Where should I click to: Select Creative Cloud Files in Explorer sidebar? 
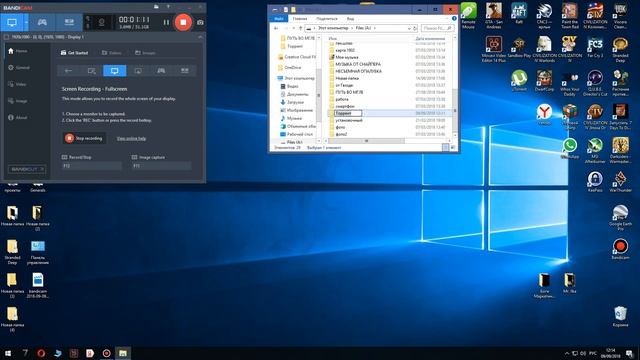coord(297,57)
